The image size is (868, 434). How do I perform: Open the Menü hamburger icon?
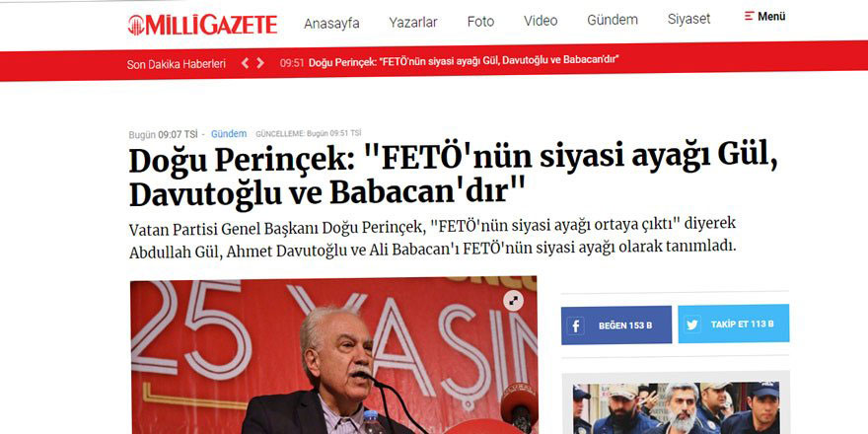point(749,16)
